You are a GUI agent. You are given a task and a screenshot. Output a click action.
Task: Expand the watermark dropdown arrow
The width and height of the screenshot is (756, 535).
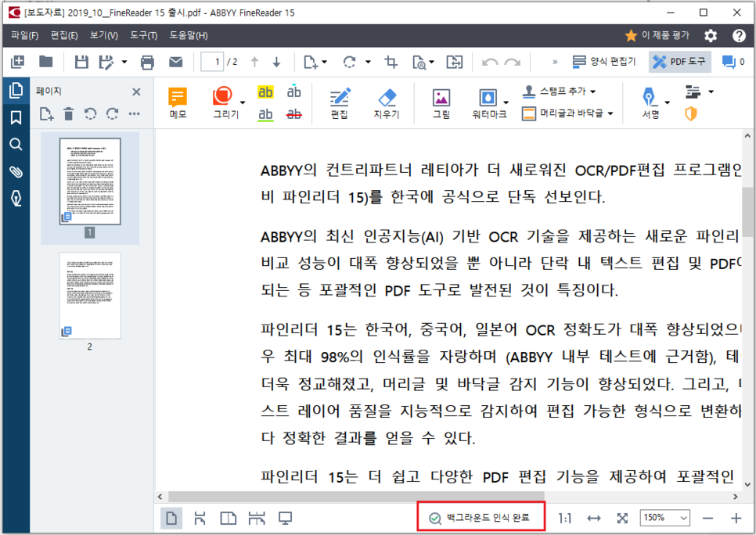click(506, 102)
